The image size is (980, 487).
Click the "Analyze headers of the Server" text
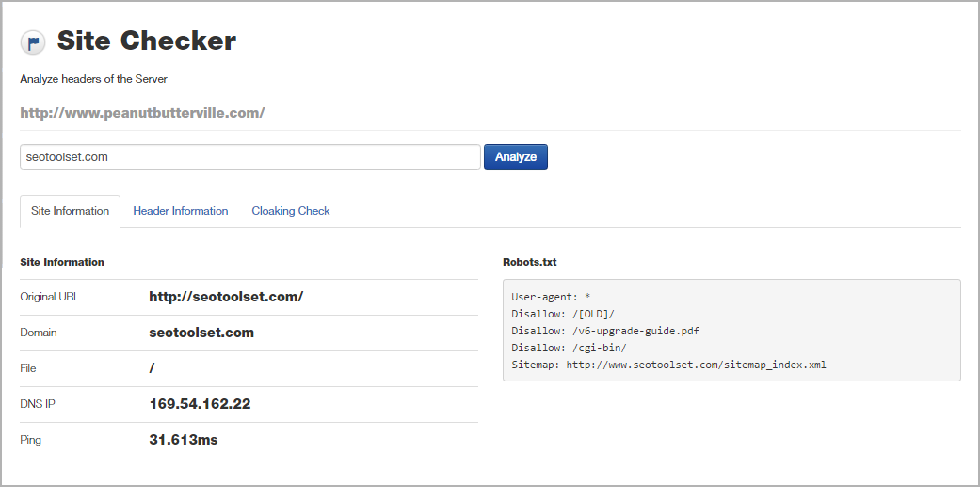[94, 79]
